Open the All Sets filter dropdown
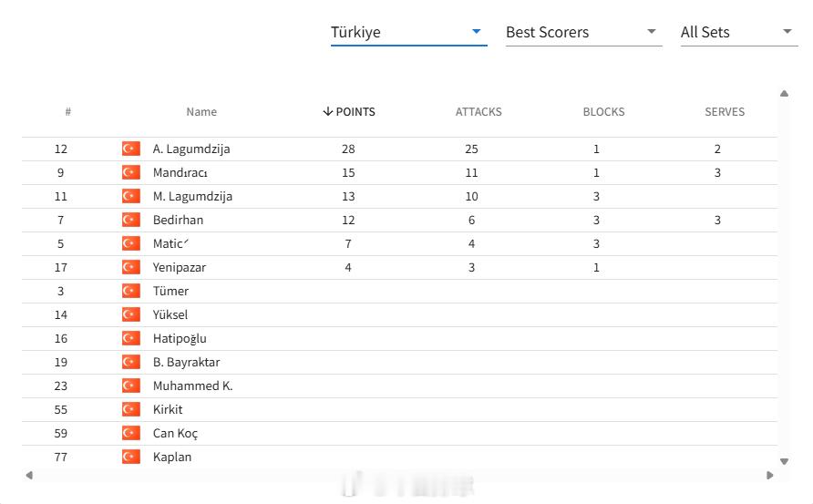813x504 pixels. coord(739,32)
